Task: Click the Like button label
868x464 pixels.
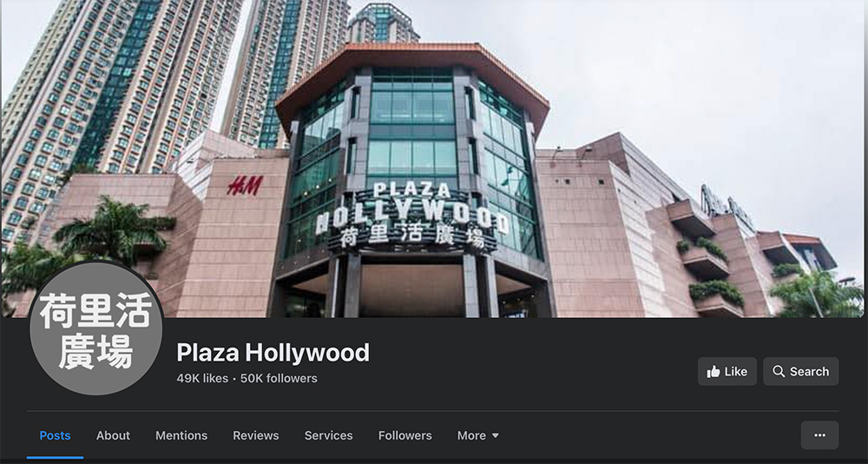Action: point(736,371)
